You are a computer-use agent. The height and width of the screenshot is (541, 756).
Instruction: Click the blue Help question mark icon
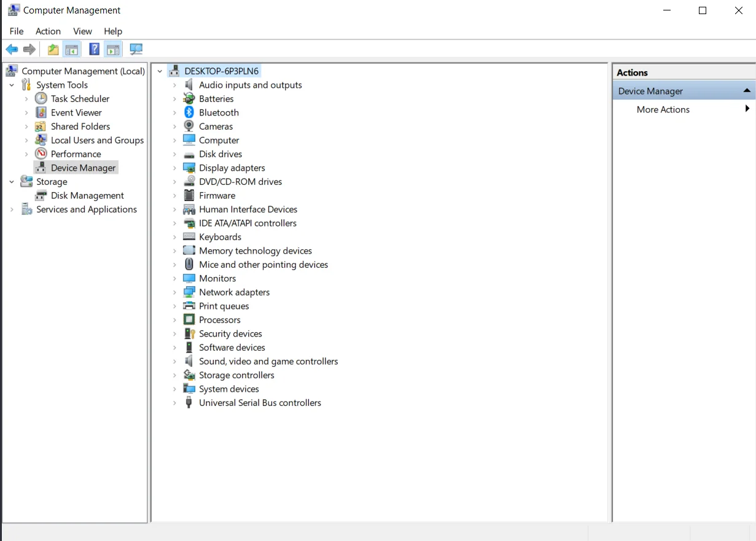[x=94, y=49]
